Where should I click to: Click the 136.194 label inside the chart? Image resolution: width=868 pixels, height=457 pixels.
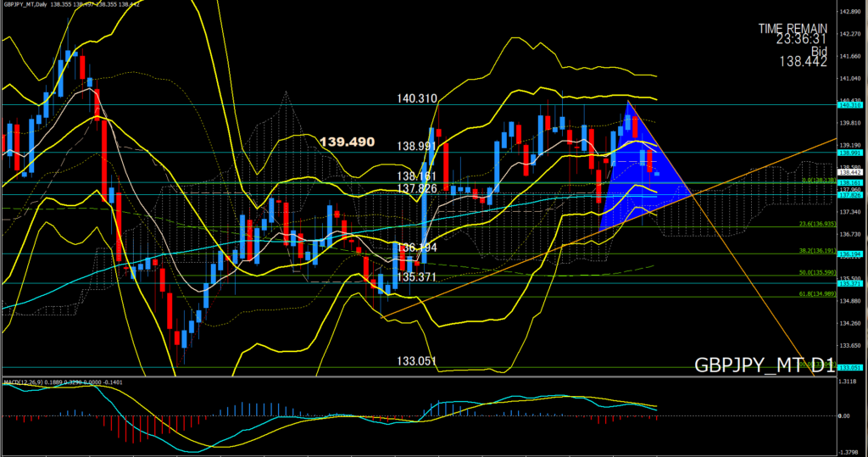coord(417,248)
